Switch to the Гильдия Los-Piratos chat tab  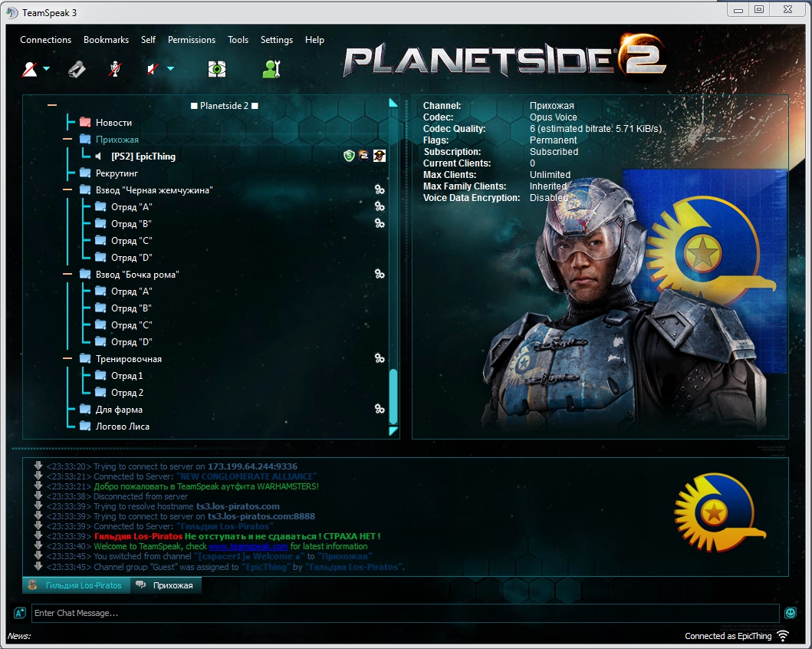pyautogui.click(x=76, y=585)
